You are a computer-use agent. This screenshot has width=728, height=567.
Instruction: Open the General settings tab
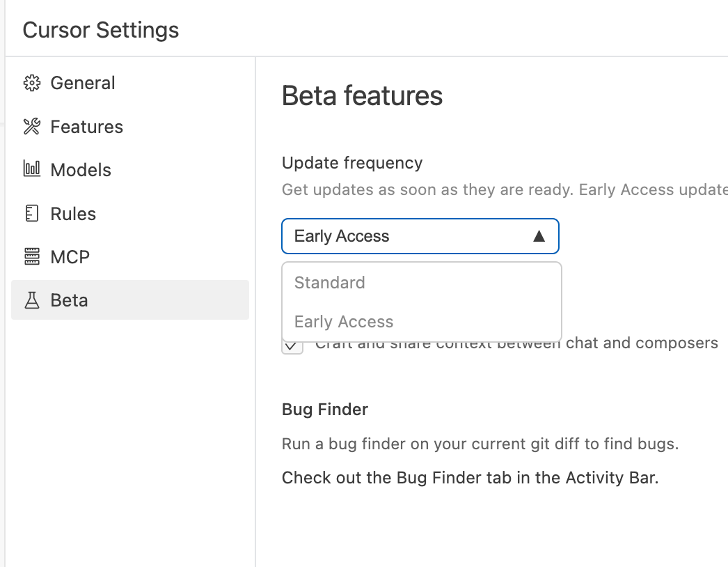click(x=130, y=83)
